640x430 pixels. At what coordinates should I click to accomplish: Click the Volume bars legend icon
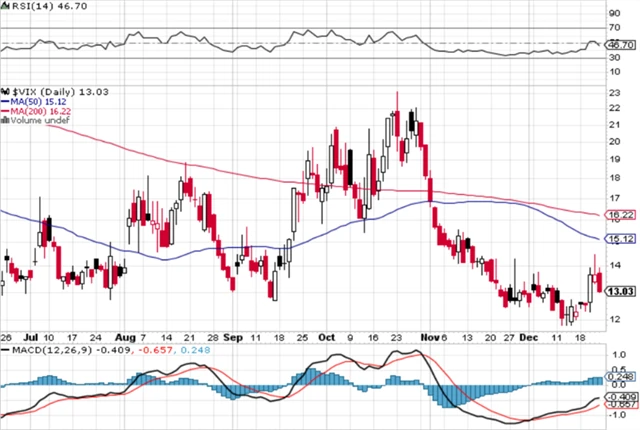coord(5,120)
